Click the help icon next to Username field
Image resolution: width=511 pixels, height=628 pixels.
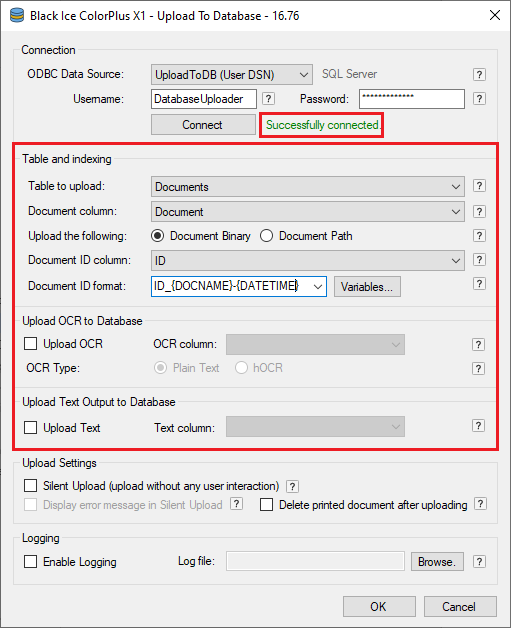tap(268, 99)
